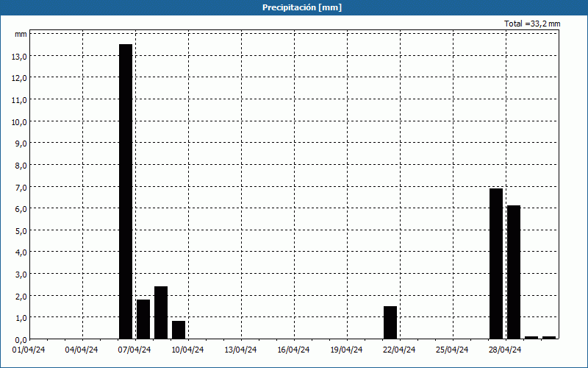Select the 1,5 mm bar before 22/04/24
Screen dimensions: 588x368
(x=390, y=322)
